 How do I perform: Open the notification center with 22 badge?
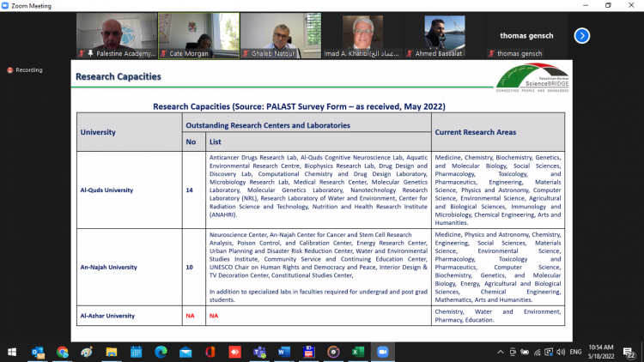[x=629, y=353]
